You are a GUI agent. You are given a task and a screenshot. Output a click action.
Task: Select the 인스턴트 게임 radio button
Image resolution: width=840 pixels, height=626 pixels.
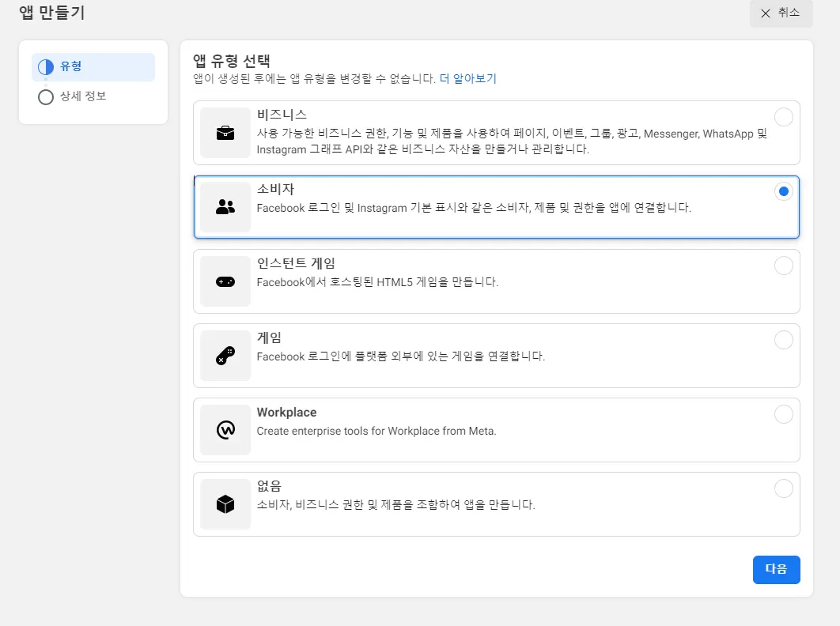(x=783, y=266)
